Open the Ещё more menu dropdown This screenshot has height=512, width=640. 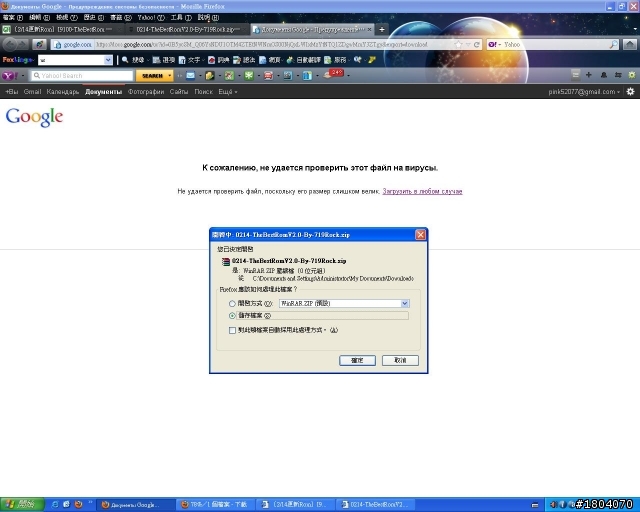[x=228, y=91]
